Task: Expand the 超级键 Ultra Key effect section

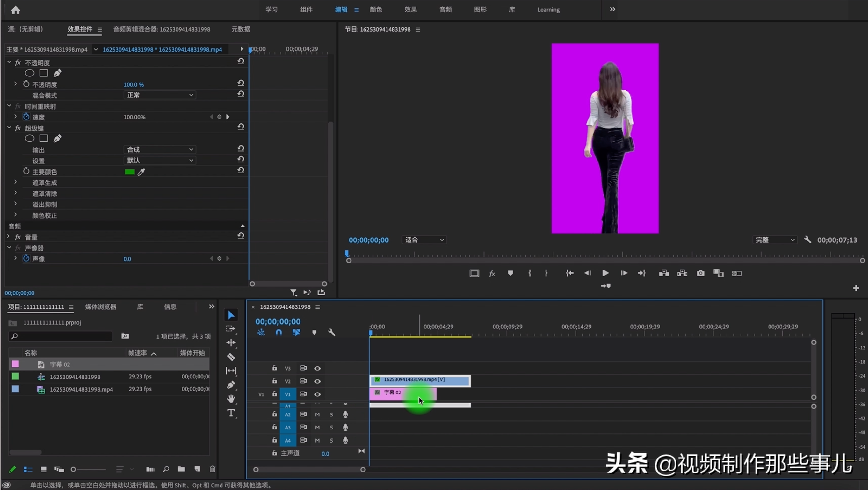Action: point(8,127)
